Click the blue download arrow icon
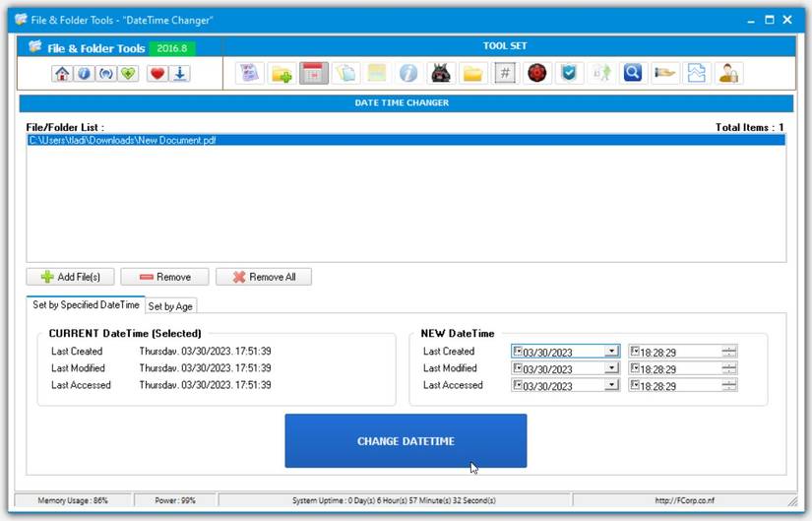Viewport: 812px width, 521px height. click(180, 74)
